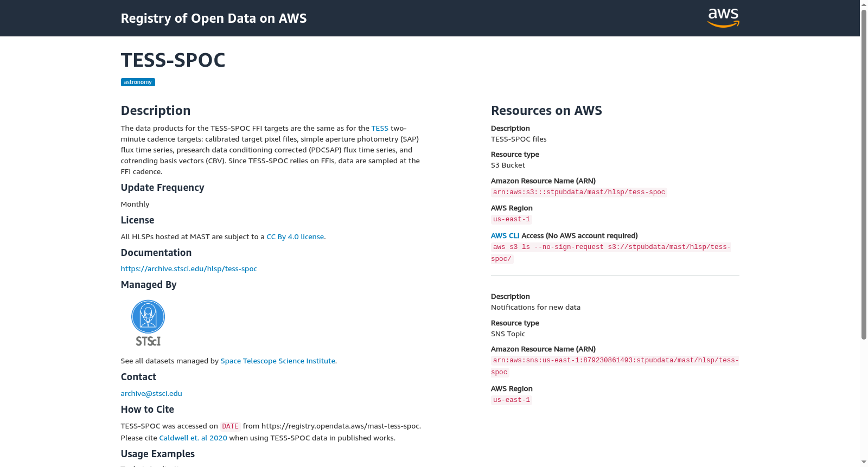Click the DATE placeholder in citation

click(230, 427)
